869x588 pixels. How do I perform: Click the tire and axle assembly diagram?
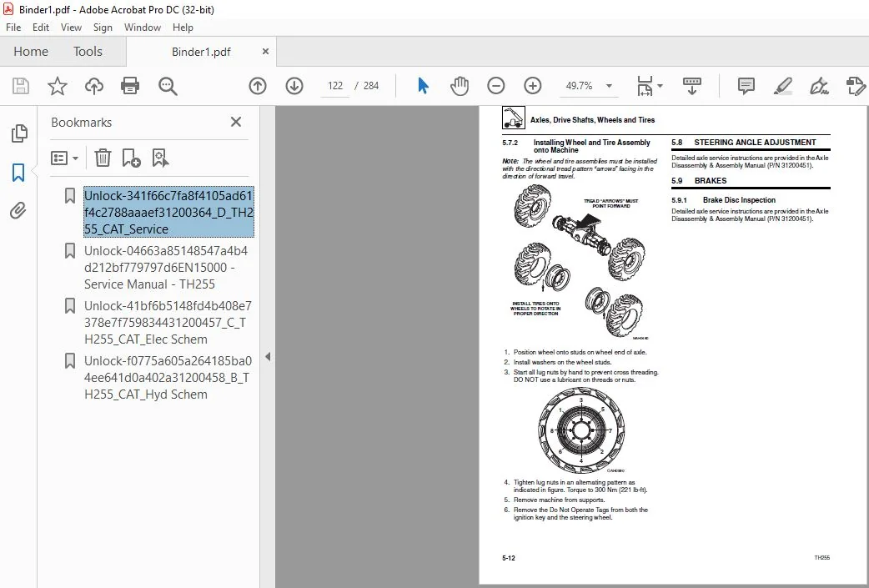pos(580,262)
